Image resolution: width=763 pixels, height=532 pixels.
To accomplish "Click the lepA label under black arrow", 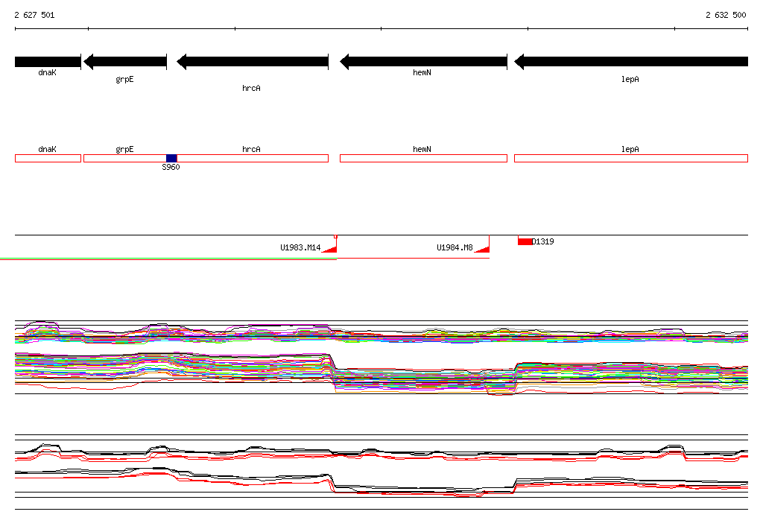I will [x=630, y=79].
